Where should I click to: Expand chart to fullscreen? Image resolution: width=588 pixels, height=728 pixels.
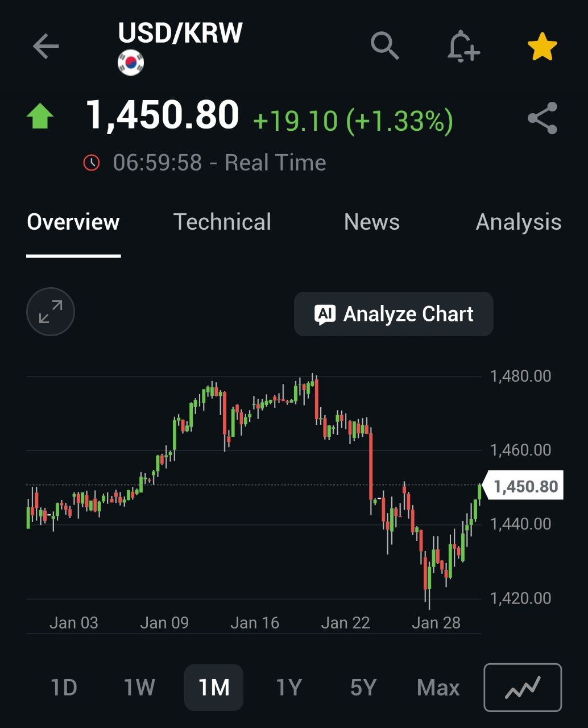pyautogui.click(x=51, y=312)
